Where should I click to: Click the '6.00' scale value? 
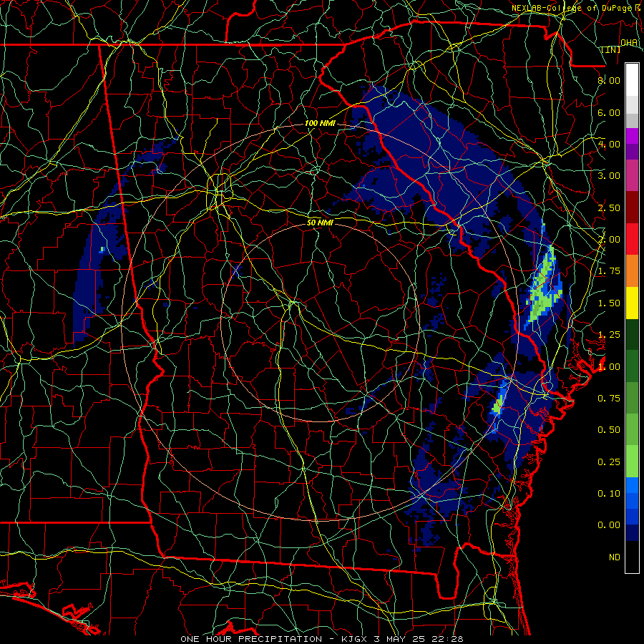click(x=609, y=112)
